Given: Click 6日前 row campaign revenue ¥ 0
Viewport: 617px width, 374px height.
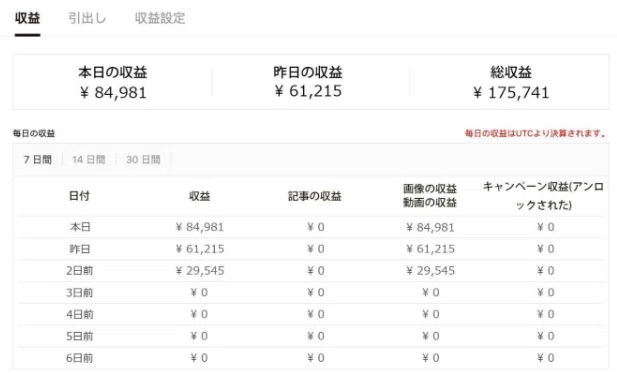Looking at the screenshot, I should tap(546, 358).
